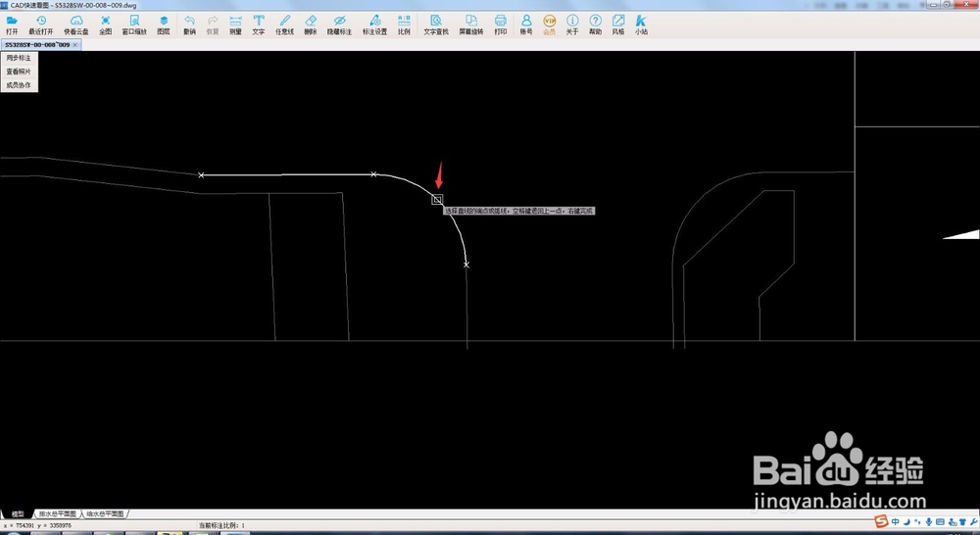Click the IME skin shirt icon
Image resolution: width=980 pixels, height=535 pixels.
(x=963, y=522)
